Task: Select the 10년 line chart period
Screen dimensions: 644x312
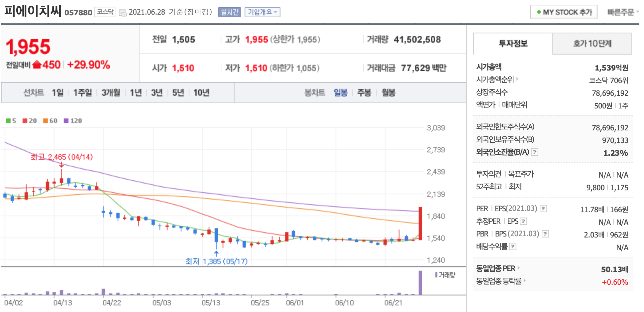Action: pyautogui.click(x=201, y=92)
